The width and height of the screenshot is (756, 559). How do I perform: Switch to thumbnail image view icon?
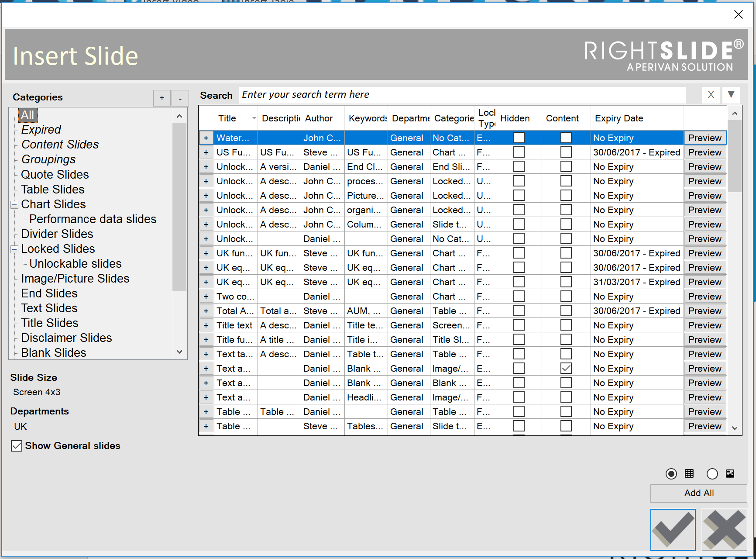[x=730, y=473]
